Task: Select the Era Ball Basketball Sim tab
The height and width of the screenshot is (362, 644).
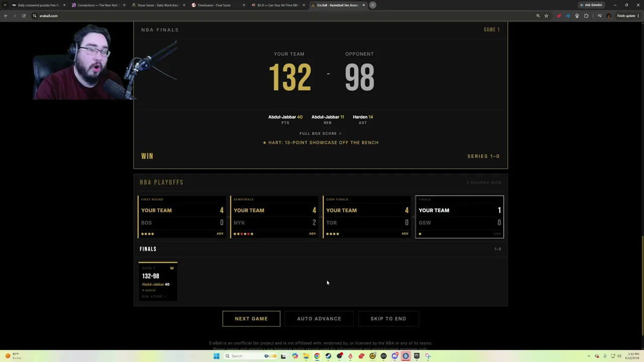Action: pyautogui.click(x=337, y=5)
